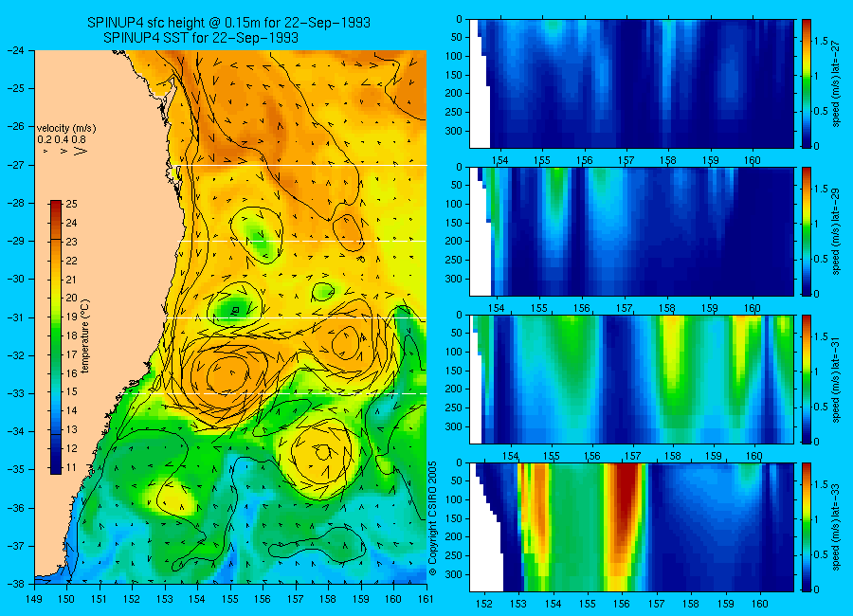853x616 pixels.
Task: Click the 161 longitude label on the map
Action: click(426, 599)
